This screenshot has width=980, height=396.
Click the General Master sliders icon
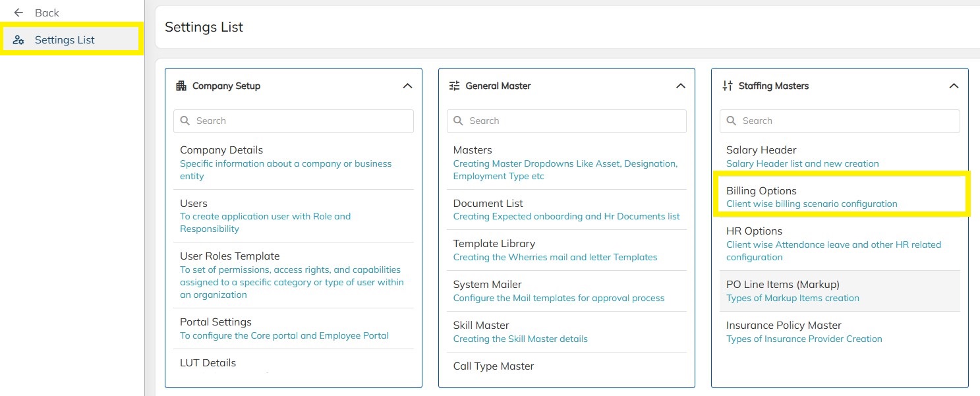tap(454, 86)
